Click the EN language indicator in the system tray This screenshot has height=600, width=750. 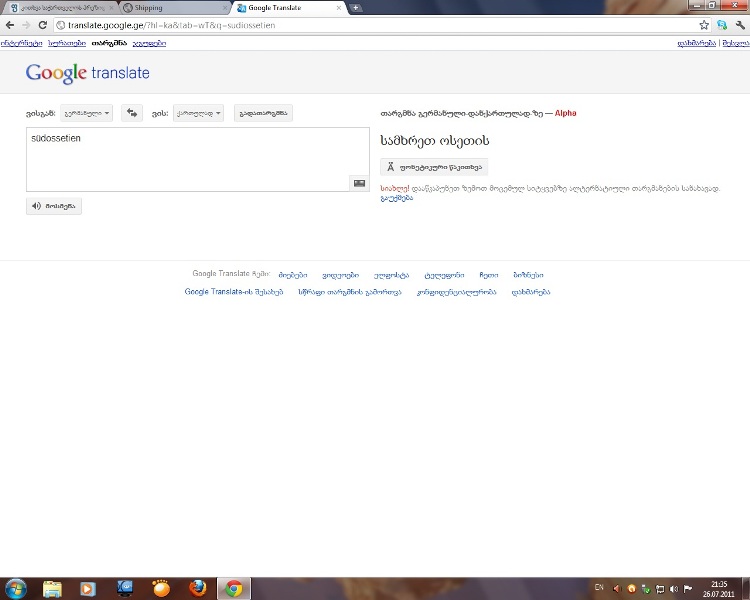pos(599,588)
